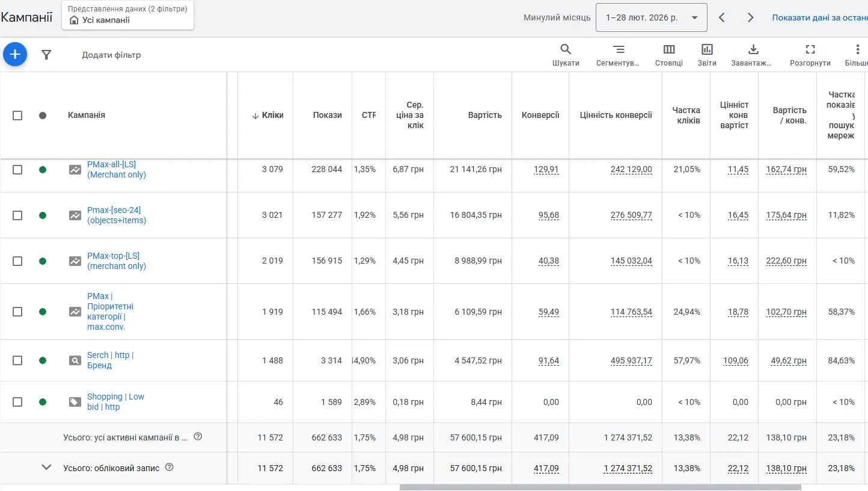
Task: Click conversion value 495 937,17
Action: click(x=631, y=361)
